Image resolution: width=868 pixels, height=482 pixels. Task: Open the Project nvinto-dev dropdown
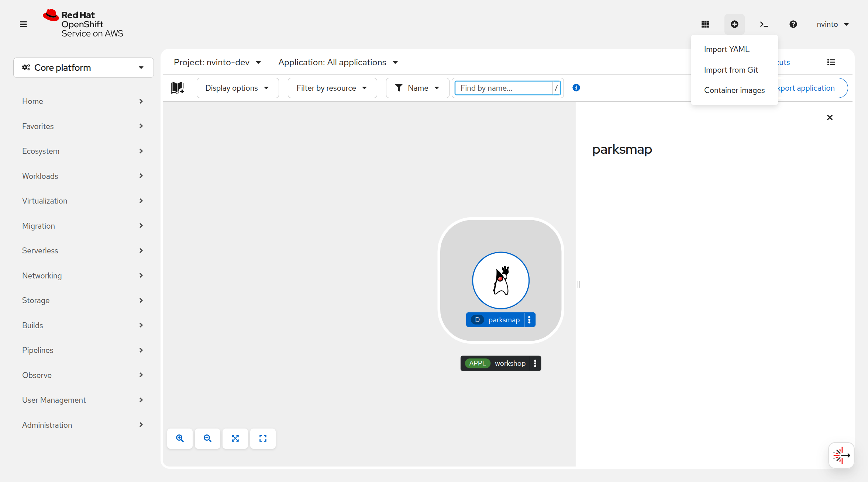click(217, 62)
